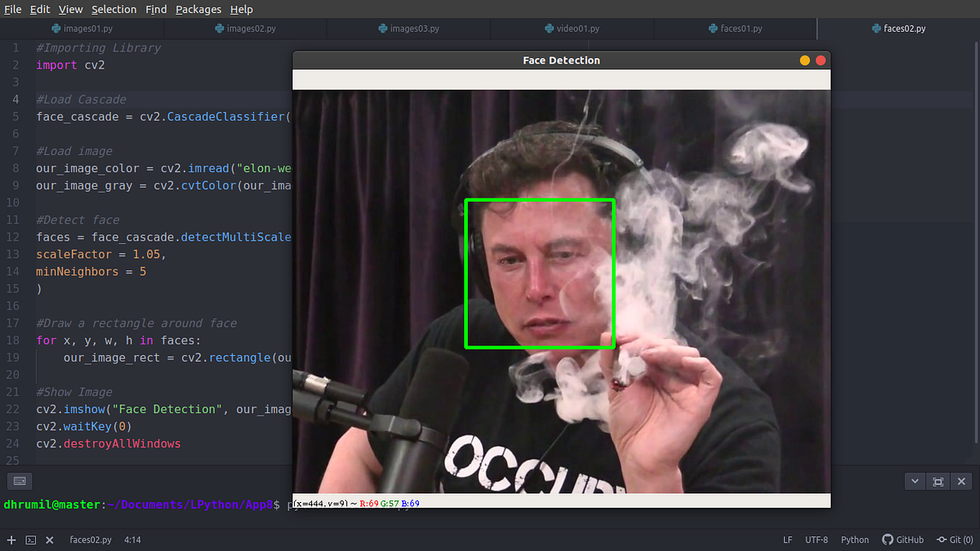Select the faces02.py tab

coord(898,29)
